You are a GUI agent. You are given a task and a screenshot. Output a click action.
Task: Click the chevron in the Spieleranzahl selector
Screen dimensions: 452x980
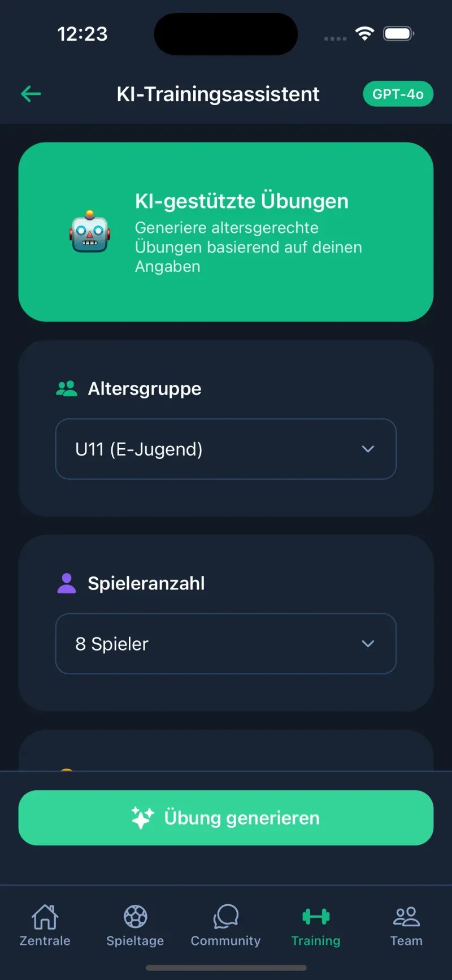tap(368, 644)
